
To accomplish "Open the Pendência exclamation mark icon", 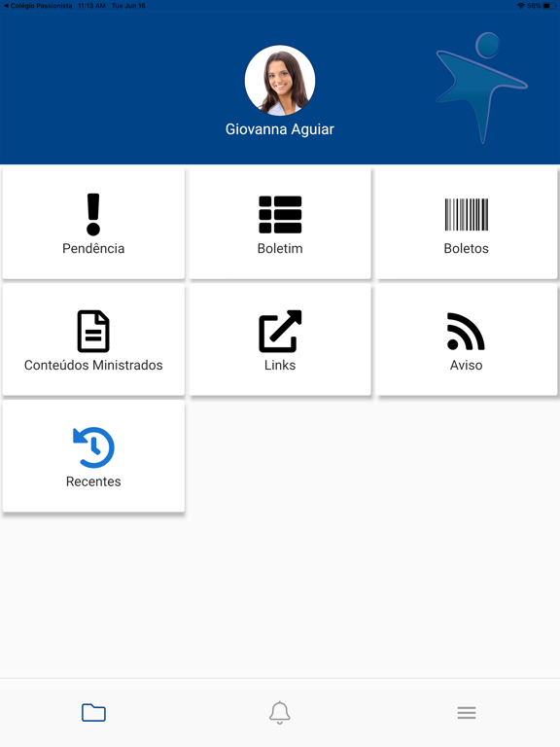I will [x=93, y=214].
